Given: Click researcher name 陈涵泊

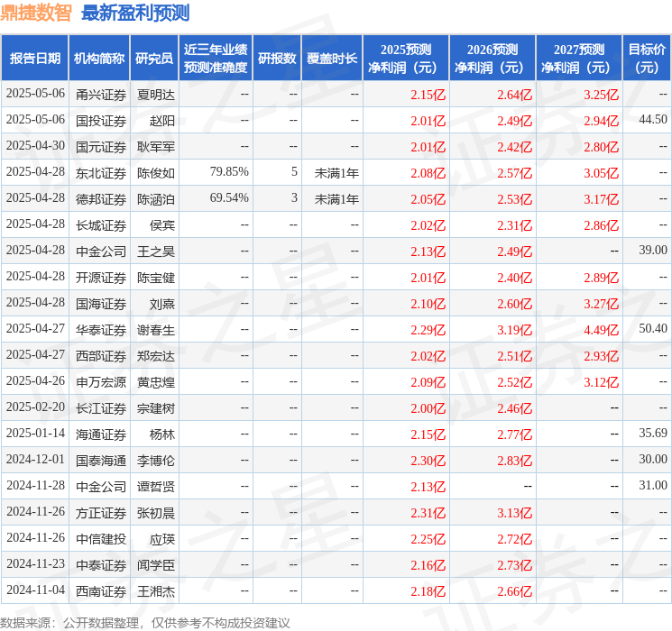Looking at the screenshot, I should 155,199.
